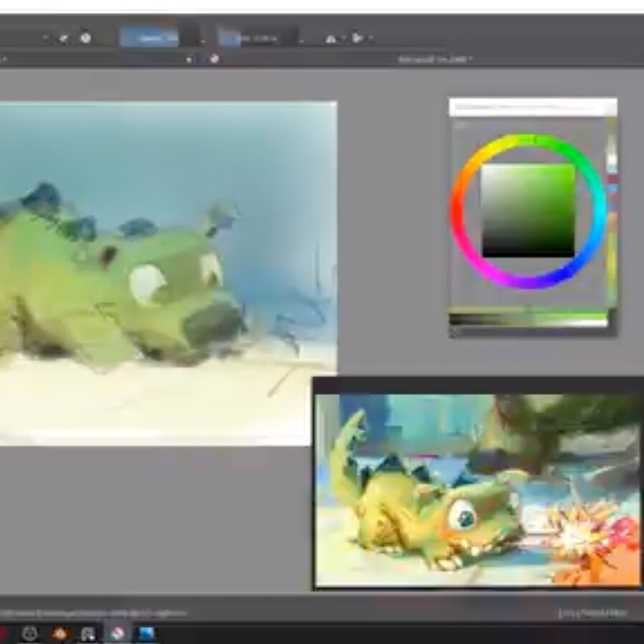Toggle horizontal mirror tool icon

[331, 38]
